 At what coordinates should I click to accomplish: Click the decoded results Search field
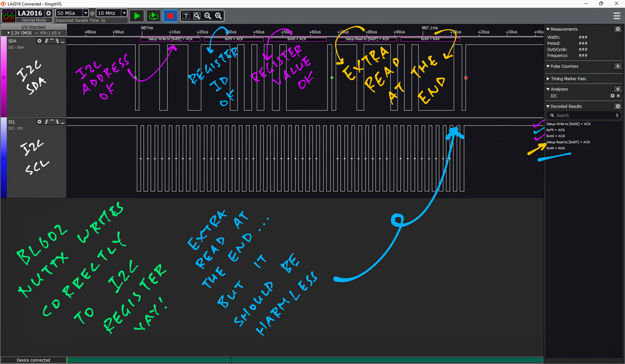pos(584,115)
